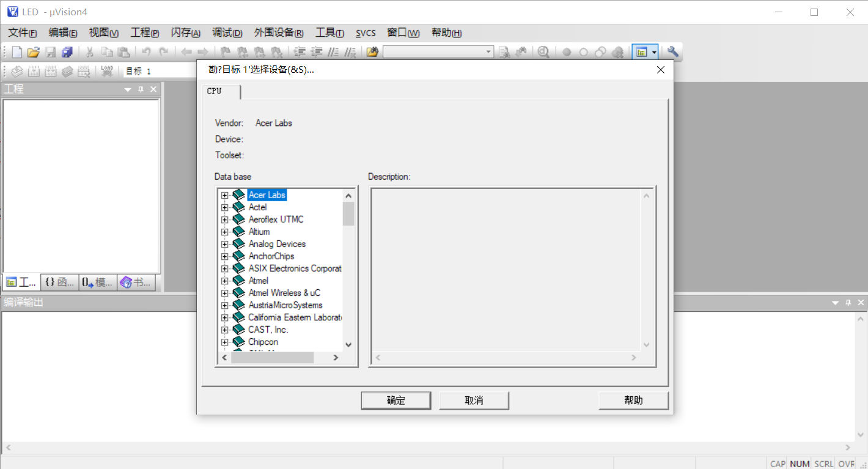Confirm device with 确定 button
The height and width of the screenshot is (469, 868).
(x=396, y=401)
